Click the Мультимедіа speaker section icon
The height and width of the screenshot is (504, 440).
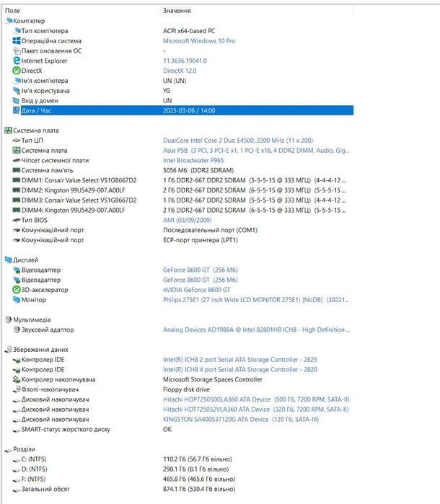coord(9,319)
